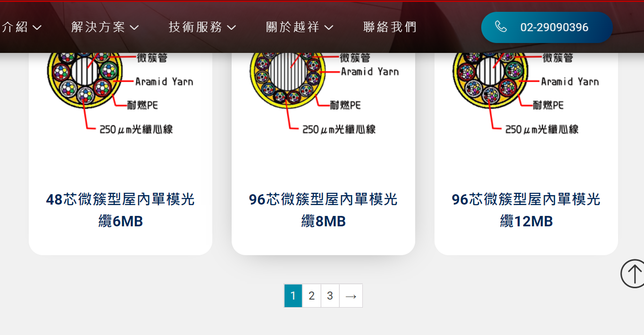The height and width of the screenshot is (335, 644).
Task: Open the 技術服務 menu label
Action: 195,27
